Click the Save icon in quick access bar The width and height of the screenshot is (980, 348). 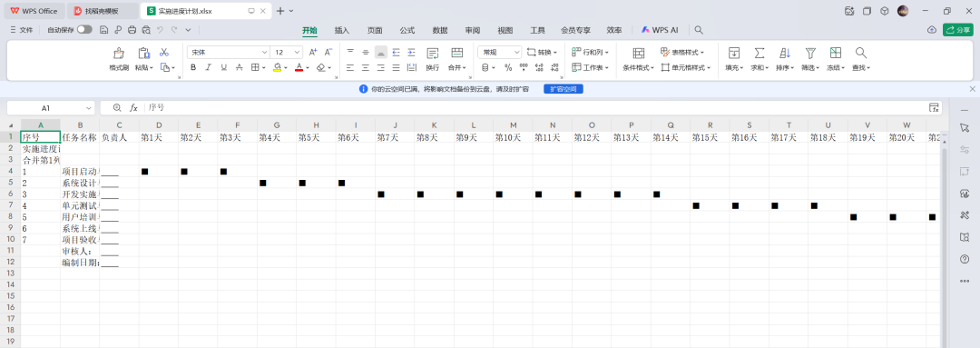click(x=103, y=29)
